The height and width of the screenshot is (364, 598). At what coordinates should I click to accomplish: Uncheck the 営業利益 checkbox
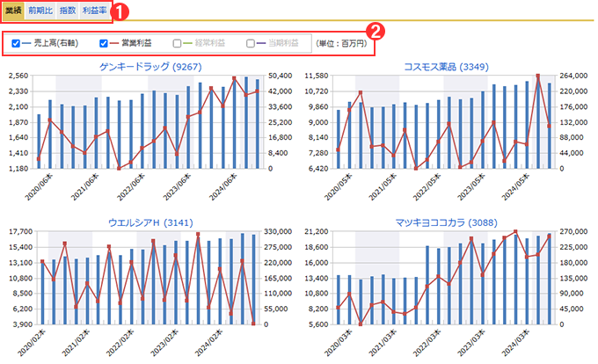pyautogui.click(x=104, y=43)
